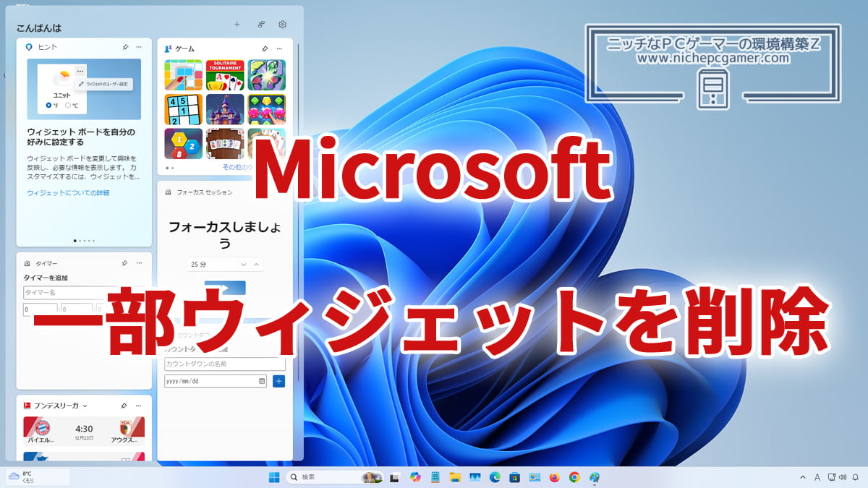Open the hexagon number merge game tile
Image resolution: width=868 pixels, height=488 pixels.
183,144
